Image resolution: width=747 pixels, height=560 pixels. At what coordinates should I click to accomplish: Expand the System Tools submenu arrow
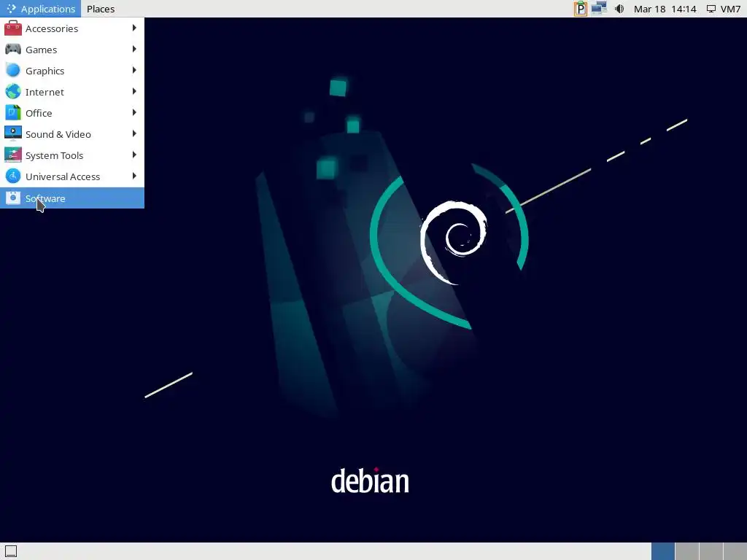click(x=134, y=155)
